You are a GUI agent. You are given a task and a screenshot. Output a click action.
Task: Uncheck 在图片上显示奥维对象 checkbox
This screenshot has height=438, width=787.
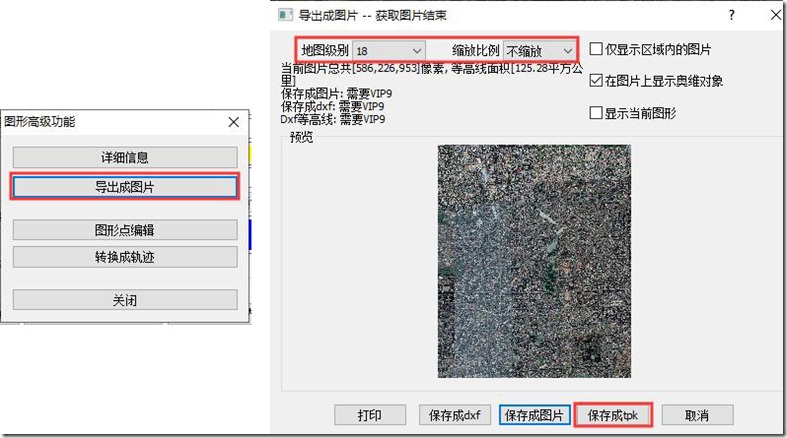[597, 81]
